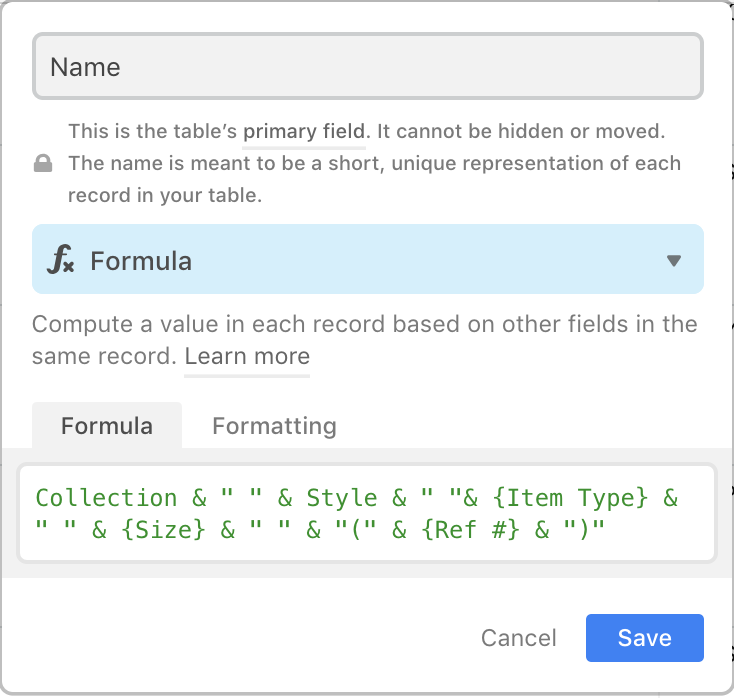The image size is (734, 698).
Task: Click the 'Compute a value' description text
Action: pyautogui.click(x=365, y=340)
